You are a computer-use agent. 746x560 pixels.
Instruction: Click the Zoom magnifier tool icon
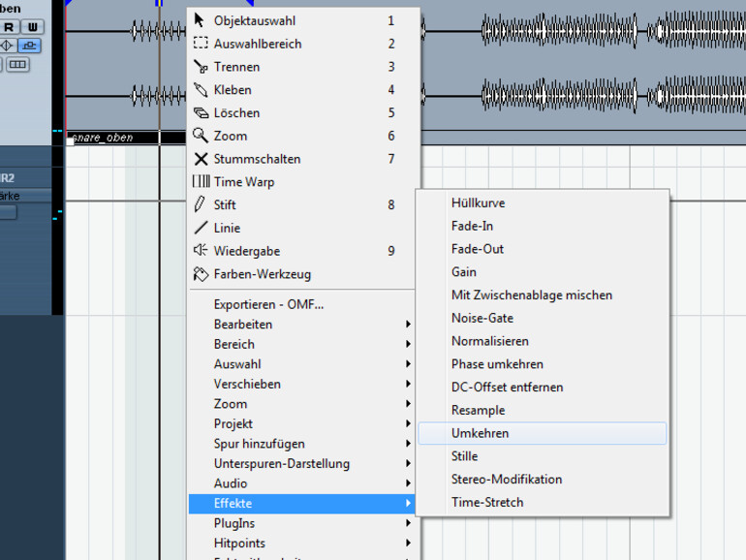pyautogui.click(x=201, y=136)
